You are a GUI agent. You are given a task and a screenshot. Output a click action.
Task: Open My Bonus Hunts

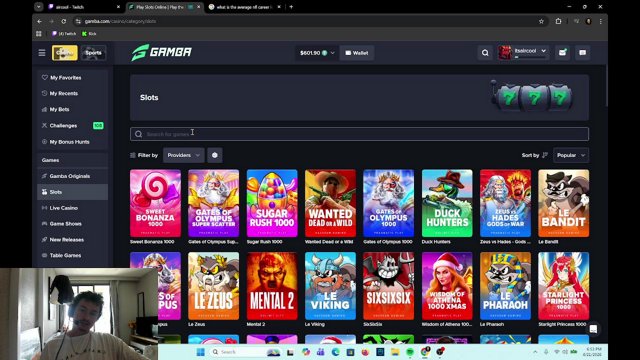[69, 142]
